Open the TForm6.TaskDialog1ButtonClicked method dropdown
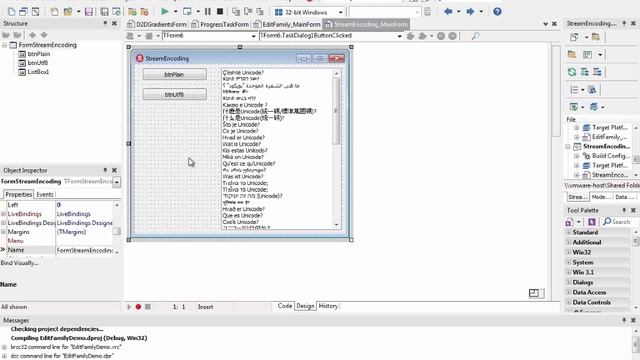The image size is (640, 360). (x=399, y=36)
